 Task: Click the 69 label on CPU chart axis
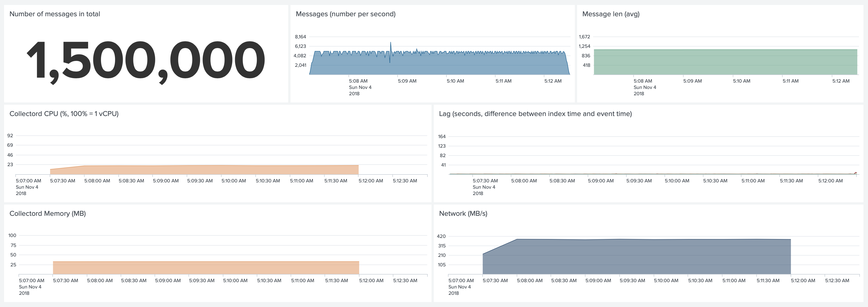tap(10, 145)
